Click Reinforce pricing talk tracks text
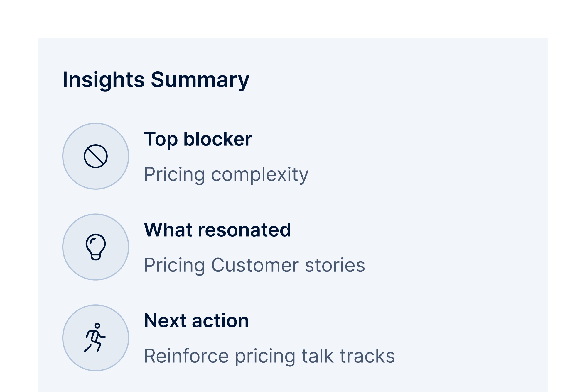The width and height of the screenshot is (587, 392). (x=269, y=356)
